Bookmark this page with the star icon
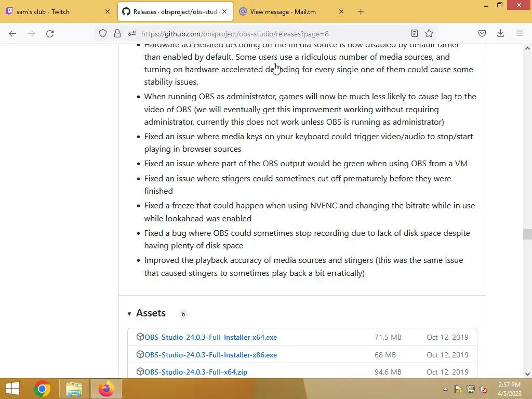 pyautogui.click(x=429, y=33)
